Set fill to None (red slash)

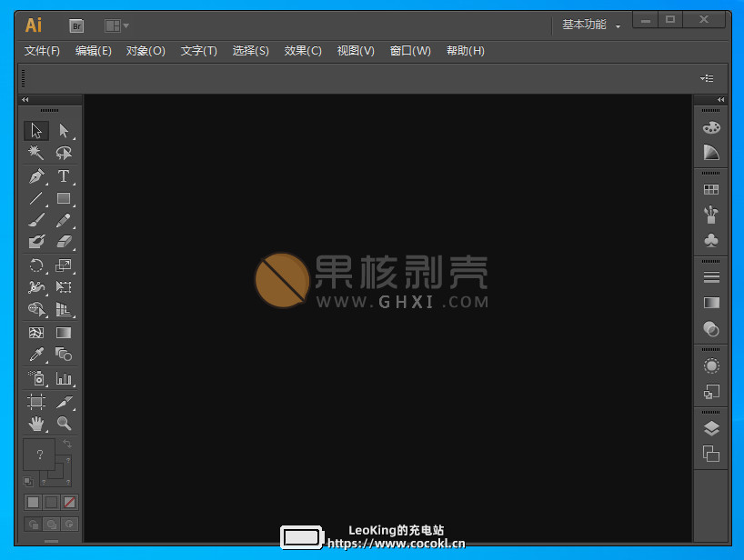pyautogui.click(x=69, y=503)
